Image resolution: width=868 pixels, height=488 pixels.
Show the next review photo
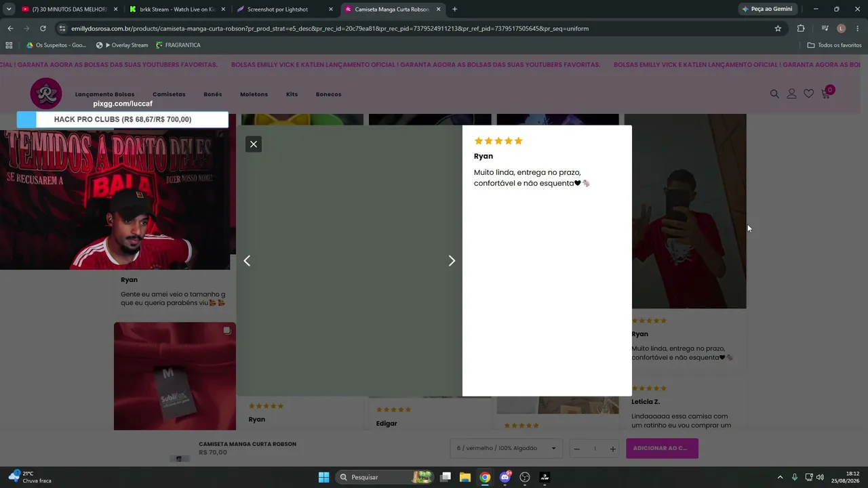(452, 261)
